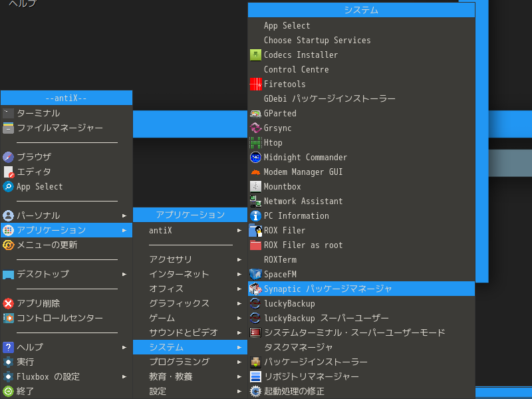532x399 pixels.
Task: Expand the antiX submenu arrow
Action: coord(239,231)
